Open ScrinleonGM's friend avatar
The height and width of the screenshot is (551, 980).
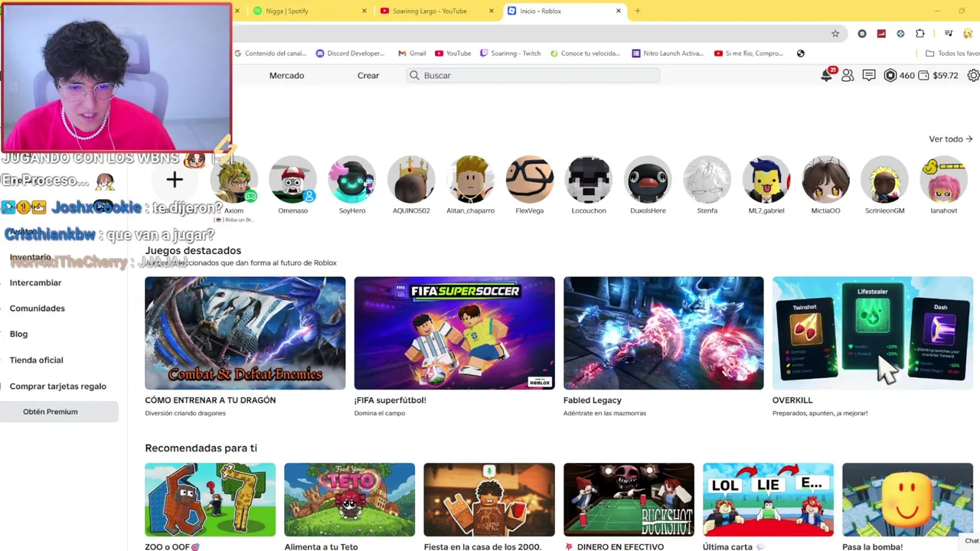coord(884,181)
